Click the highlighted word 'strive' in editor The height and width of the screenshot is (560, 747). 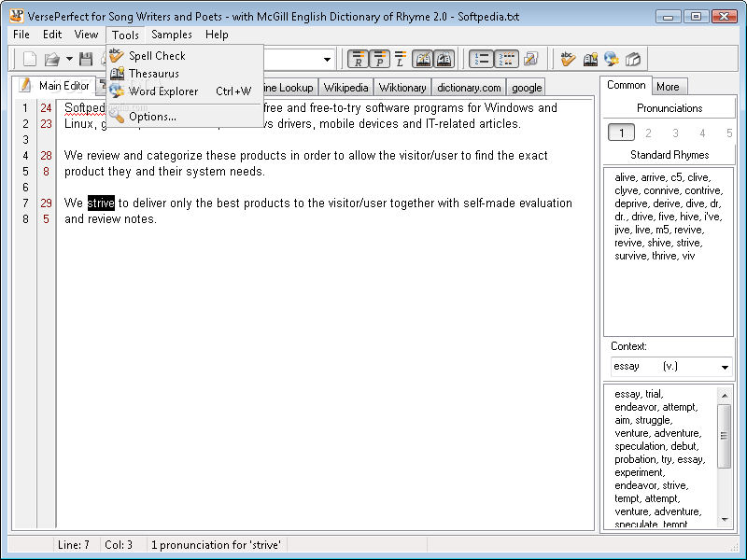(x=101, y=203)
